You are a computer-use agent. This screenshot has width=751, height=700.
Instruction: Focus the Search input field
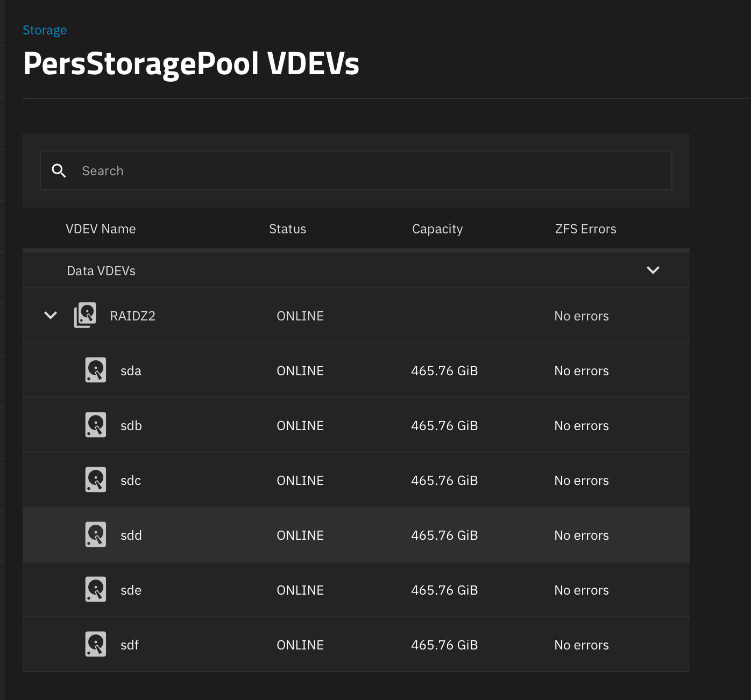coord(371,171)
